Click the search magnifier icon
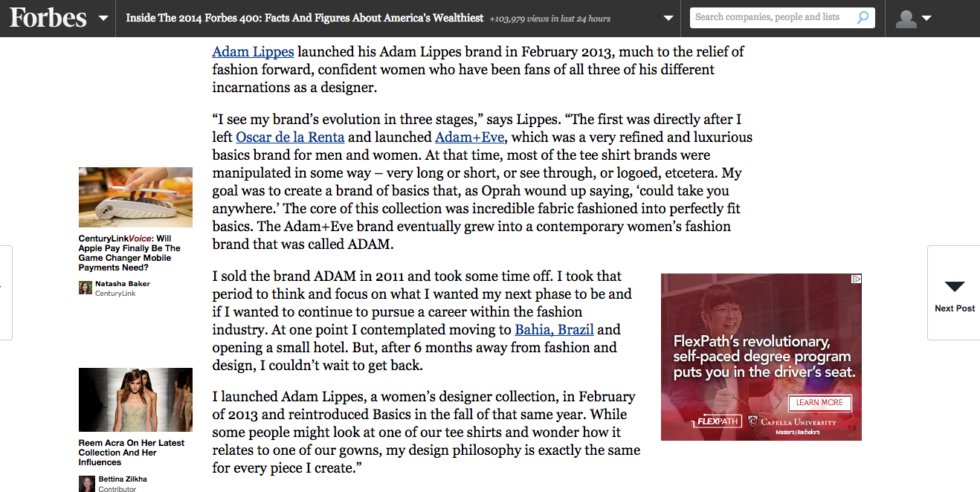 click(863, 18)
